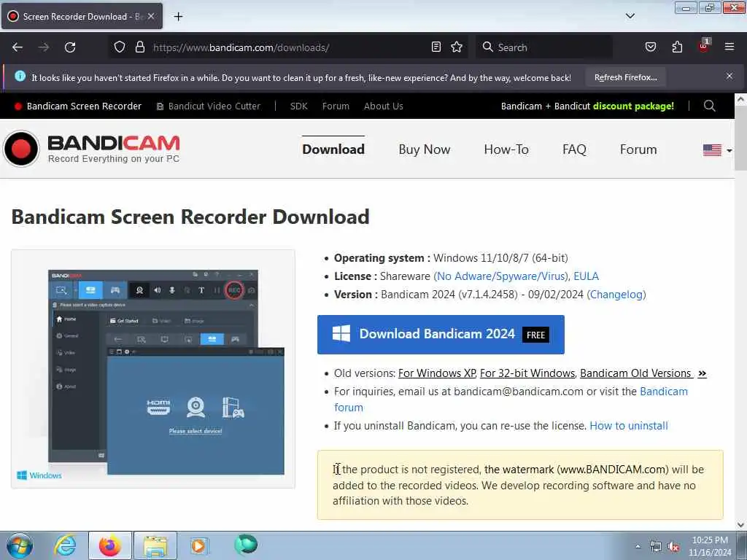This screenshot has width=747, height=560.
Task: Launch Internet Explorer from taskbar
Action: pyautogui.click(x=65, y=545)
